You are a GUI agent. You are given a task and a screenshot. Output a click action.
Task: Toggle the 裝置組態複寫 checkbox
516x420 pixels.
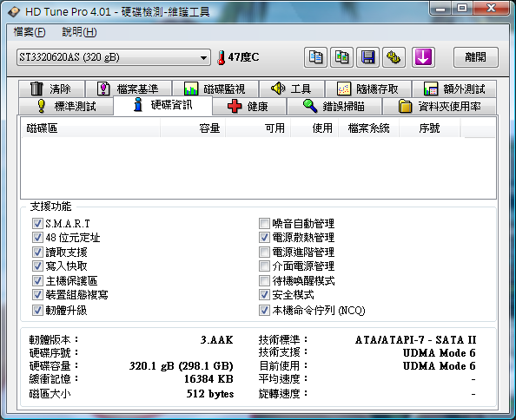point(37,294)
